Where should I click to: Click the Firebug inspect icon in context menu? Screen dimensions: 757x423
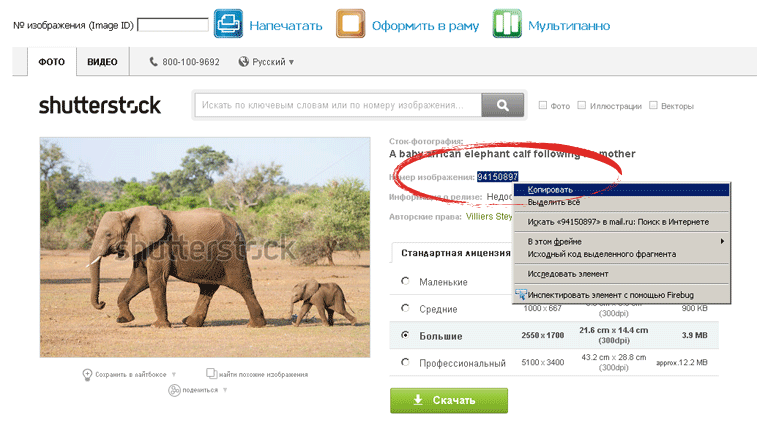click(x=520, y=295)
